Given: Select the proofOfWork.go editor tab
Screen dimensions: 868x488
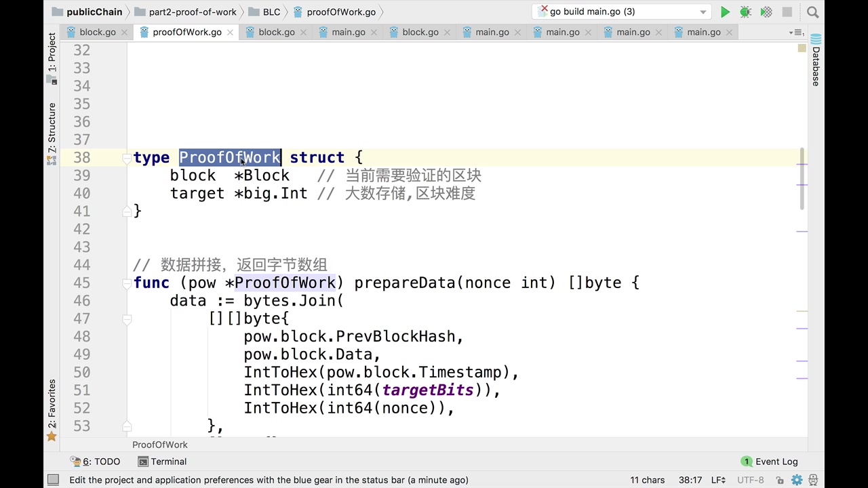Looking at the screenshot, I should pyautogui.click(x=187, y=33).
